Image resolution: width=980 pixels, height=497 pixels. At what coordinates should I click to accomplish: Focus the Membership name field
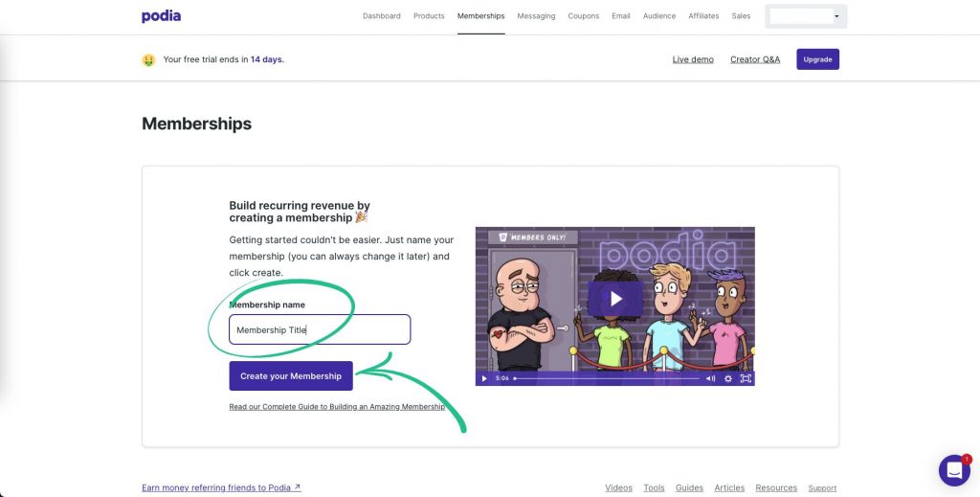click(320, 329)
